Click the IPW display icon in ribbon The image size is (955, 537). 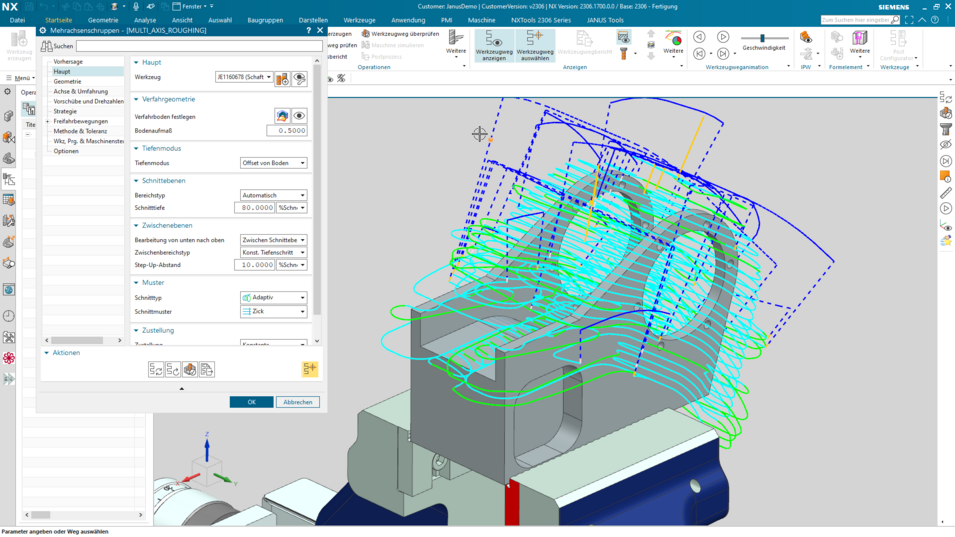click(x=806, y=38)
